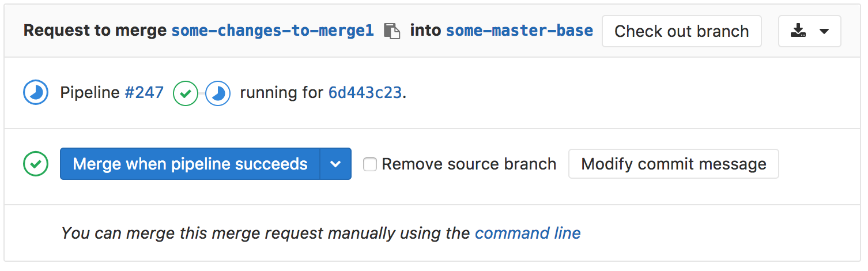
Task: Copy the source branch name with clipboard icon
Action: pyautogui.click(x=392, y=31)
